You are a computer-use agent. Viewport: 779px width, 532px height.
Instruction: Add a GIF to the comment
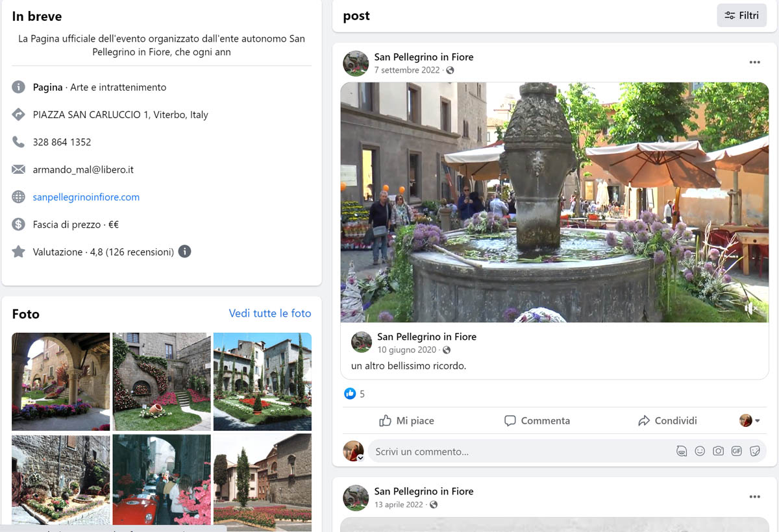[x=736, y=451]
